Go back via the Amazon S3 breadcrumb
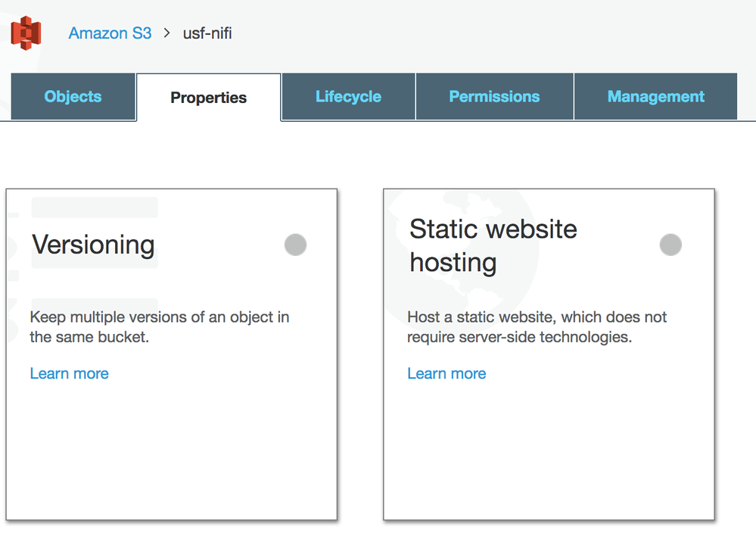 pos(110,33)
